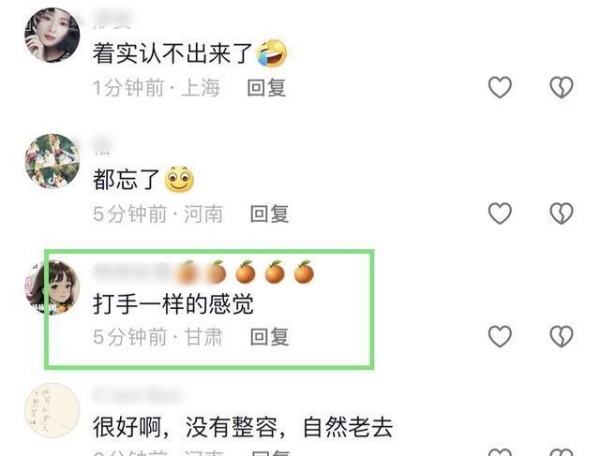Select comment text 很好啊，没有整容，自然老去
Image resolution: width=600 pixels, height=456 pixels.
(243, 427)
